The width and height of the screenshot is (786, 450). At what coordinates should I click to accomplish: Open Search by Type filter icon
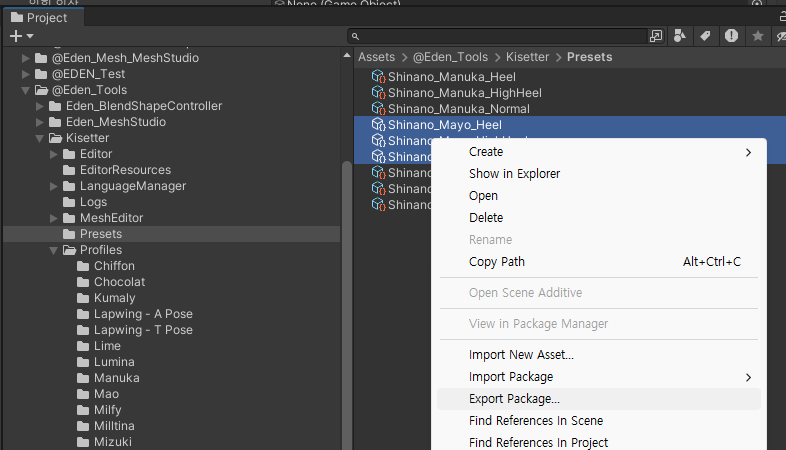680,36
